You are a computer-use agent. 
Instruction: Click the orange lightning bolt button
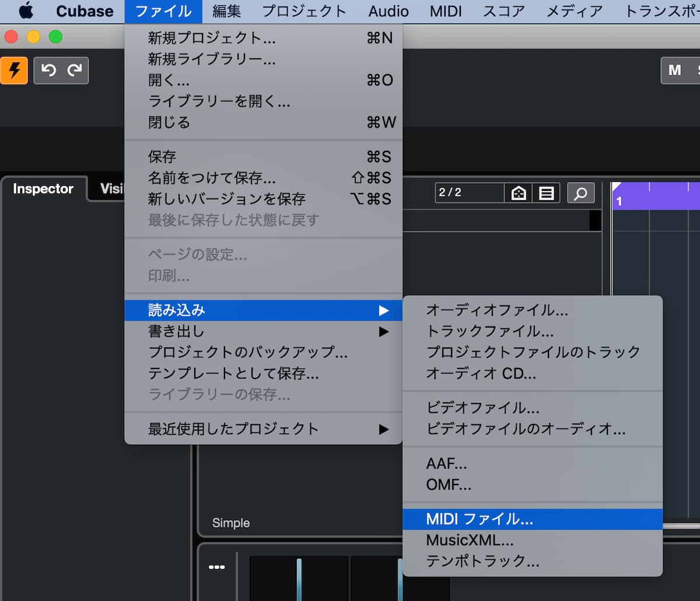tap(14, 71)
